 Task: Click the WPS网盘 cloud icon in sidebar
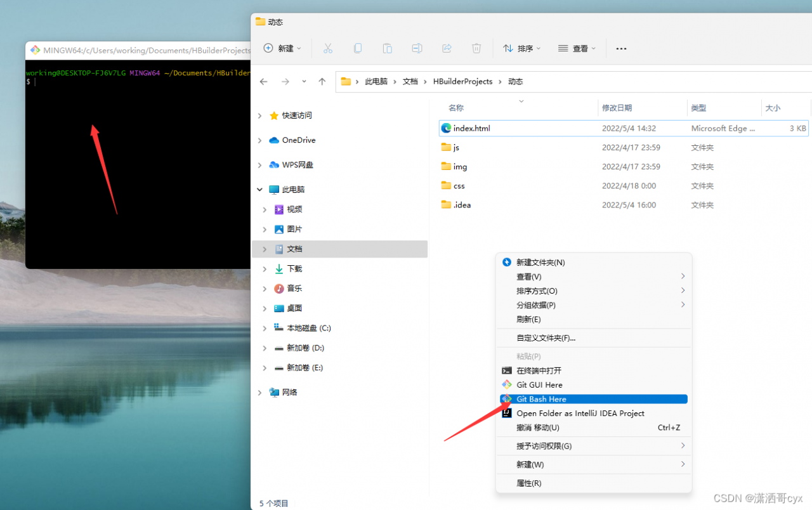tap(274, 165)
